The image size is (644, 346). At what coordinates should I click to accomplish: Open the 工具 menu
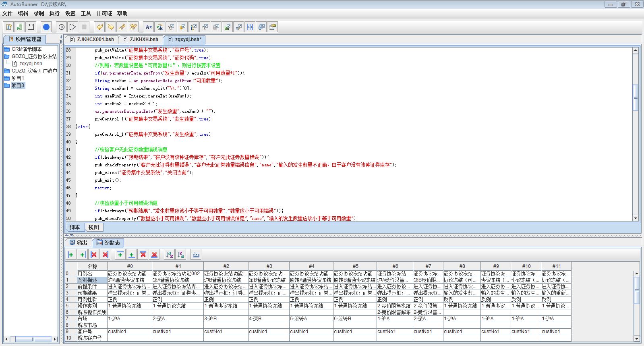click(x=86, y=13)
